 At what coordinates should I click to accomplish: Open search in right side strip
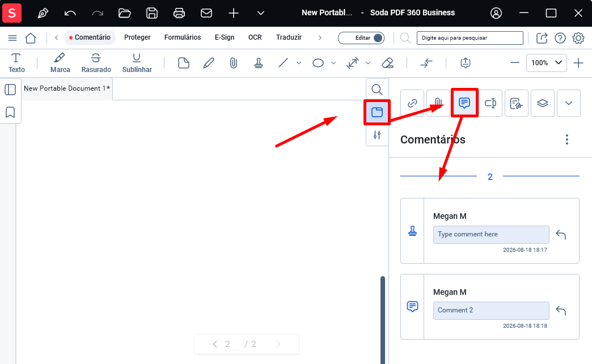click(x=377, y=90)
